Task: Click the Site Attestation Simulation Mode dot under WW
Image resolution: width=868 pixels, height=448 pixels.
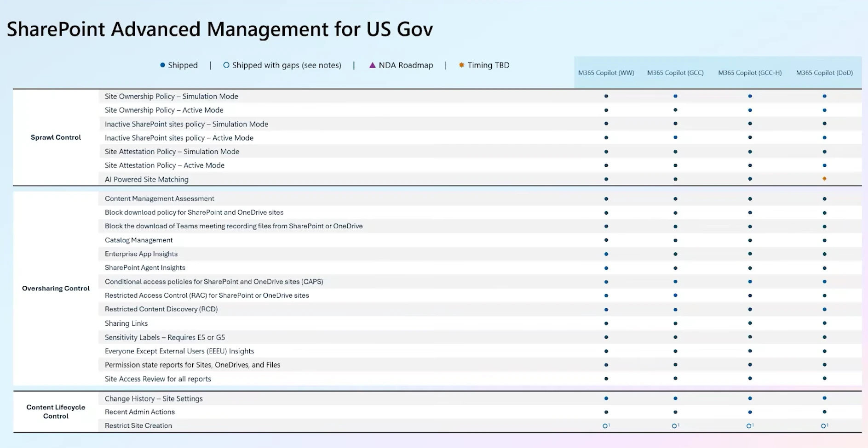Action: (606, 152)
